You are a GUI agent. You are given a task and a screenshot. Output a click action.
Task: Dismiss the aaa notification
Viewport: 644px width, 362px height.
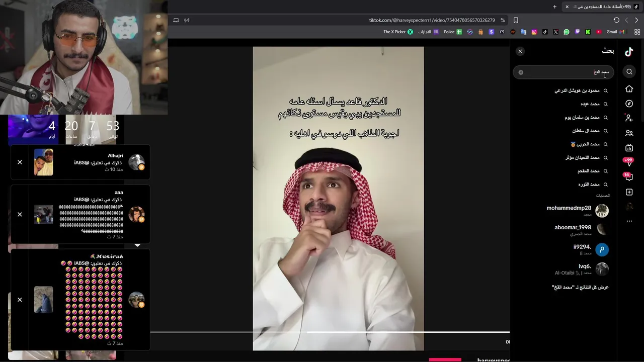tap(20, 214)
